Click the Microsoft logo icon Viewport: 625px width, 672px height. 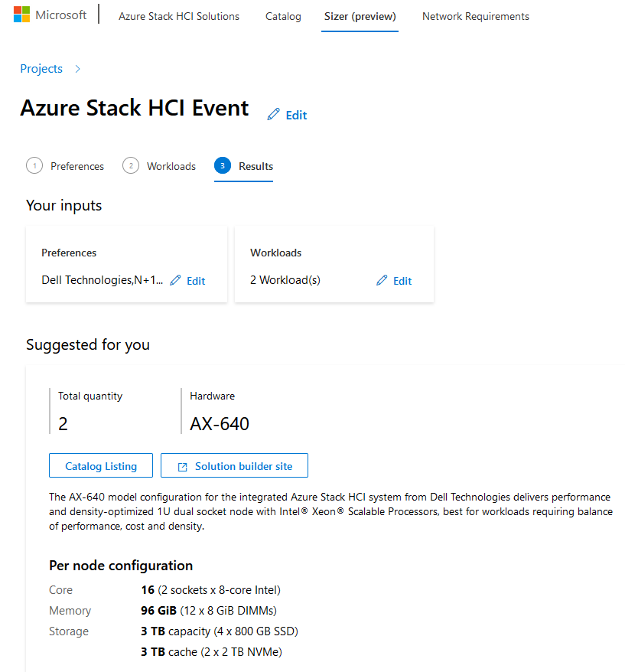click(x=21, y=15)
